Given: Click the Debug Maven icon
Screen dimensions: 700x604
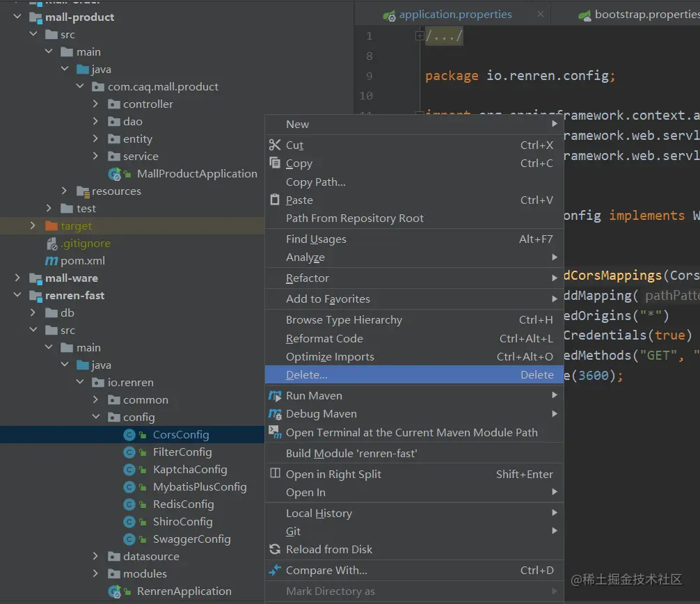Looking at the screenshot, I should (275, 414).
